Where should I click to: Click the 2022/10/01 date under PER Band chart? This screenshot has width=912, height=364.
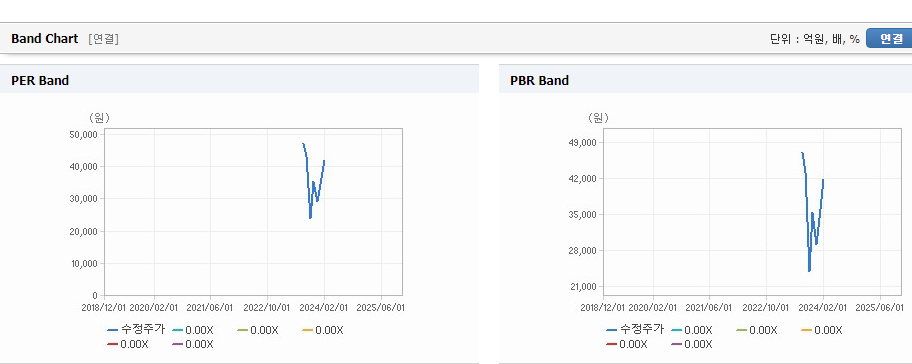267,307
